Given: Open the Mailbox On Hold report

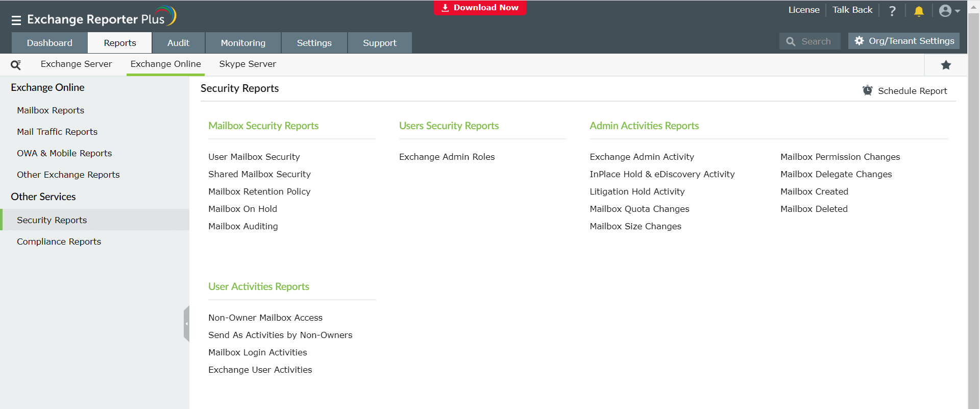Looking at the screenshot, I should 242,209.
